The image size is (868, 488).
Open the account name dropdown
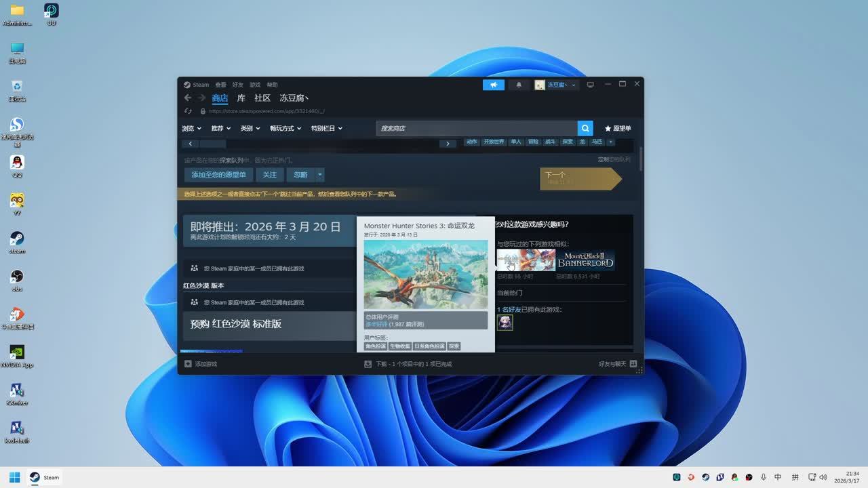click(557, 85)
